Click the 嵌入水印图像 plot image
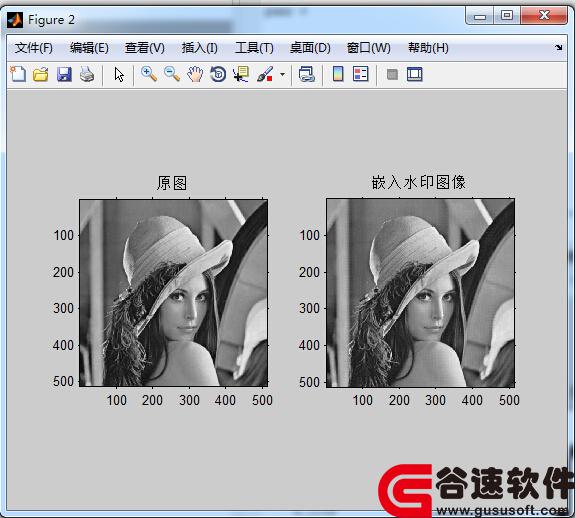Viewport: 575px width, 518px height. (421, 293)
